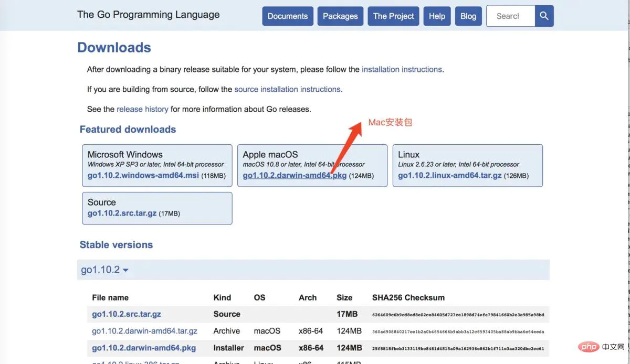The width and height of the screenshot is (630, 364).
Task: Download featured go1.10.2.darwin-amd64.pkg under Apple macOS
Action: (295, 176)
